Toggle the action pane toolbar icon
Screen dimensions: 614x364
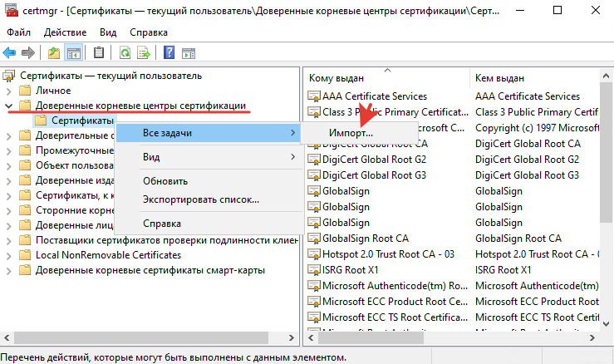pos(189,52)
